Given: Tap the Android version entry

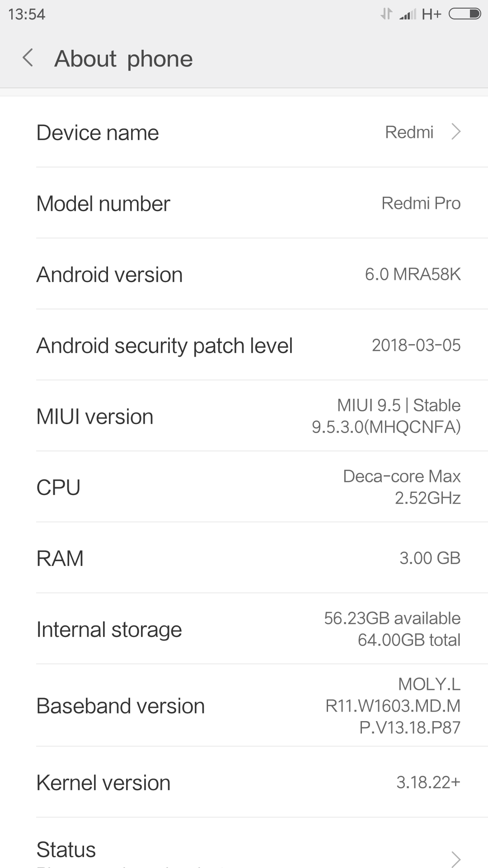Looking at the screenshot, I should 244,274.
